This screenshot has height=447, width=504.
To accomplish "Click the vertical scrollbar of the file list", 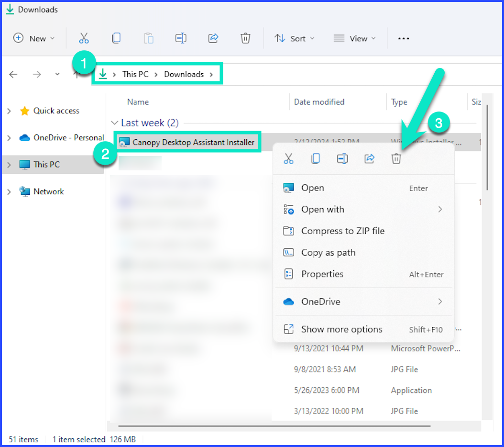I will pyautogui.click(x=487, y=147).
